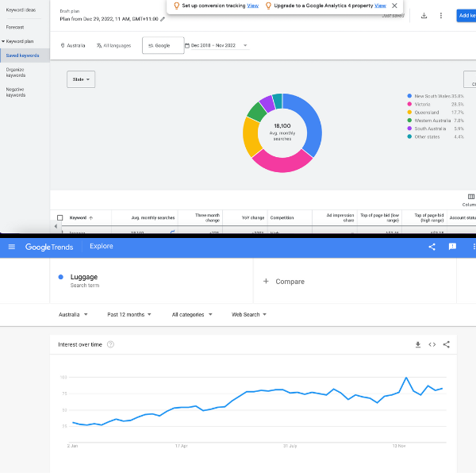Click the Google Analytics 4 lightbulb icon

(268, 6)
